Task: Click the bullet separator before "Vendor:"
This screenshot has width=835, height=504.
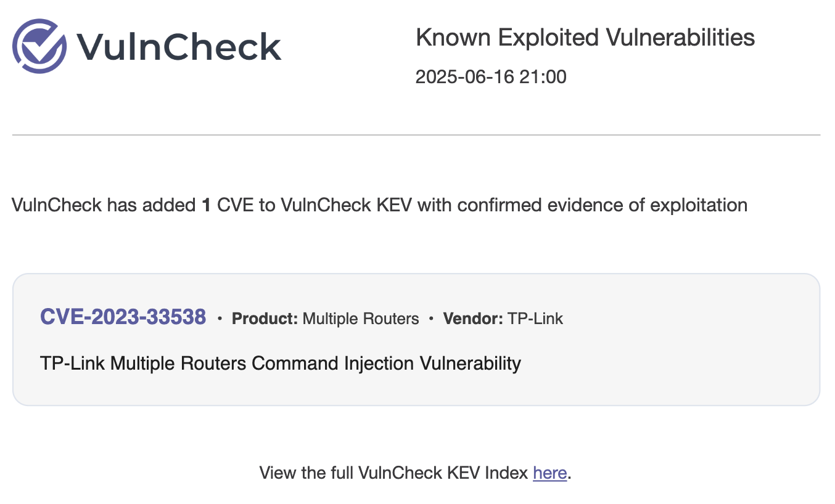Action: [431, 319]
